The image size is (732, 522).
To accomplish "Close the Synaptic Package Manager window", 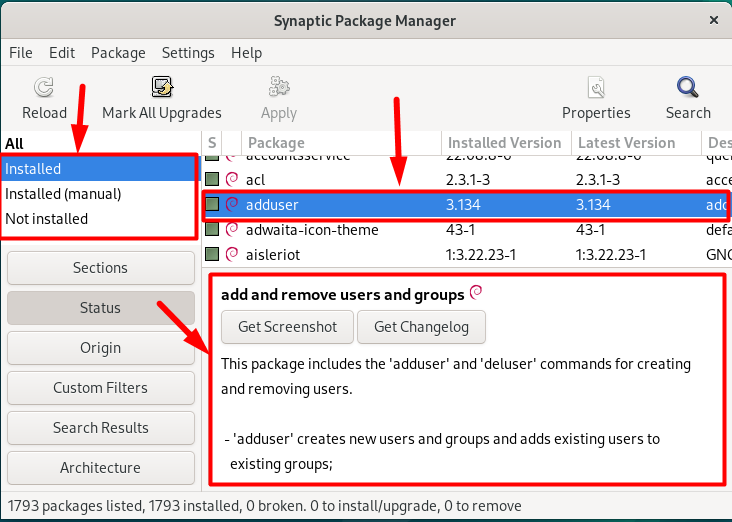I will (714, 20).
